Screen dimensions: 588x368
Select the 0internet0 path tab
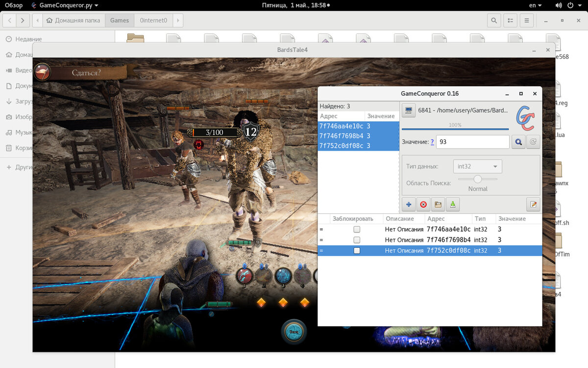(x=153, y=21)
